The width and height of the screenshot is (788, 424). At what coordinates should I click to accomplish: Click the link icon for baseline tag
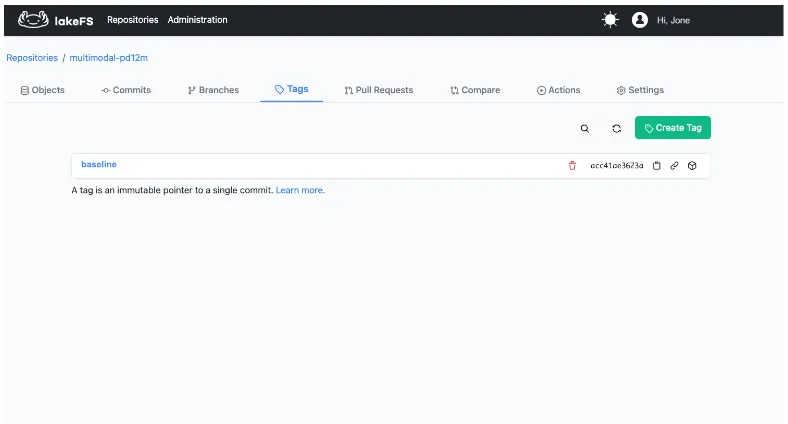point(674,166)
